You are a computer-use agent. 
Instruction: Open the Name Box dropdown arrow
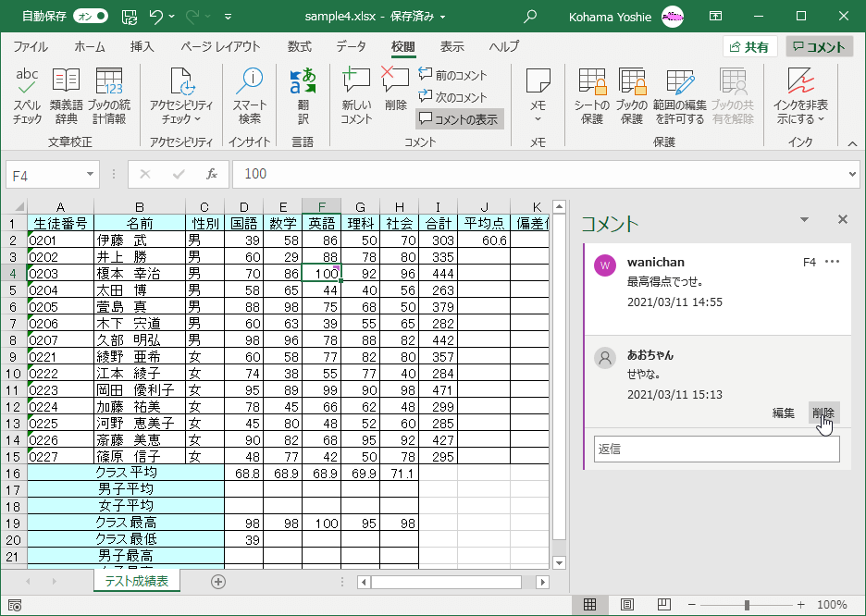pyautogui.click(x=90, y=174)
